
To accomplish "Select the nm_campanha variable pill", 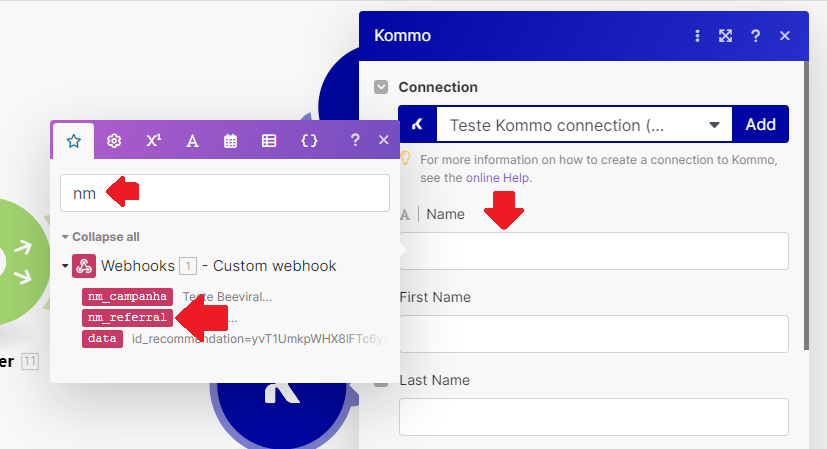I will (128, 297).
